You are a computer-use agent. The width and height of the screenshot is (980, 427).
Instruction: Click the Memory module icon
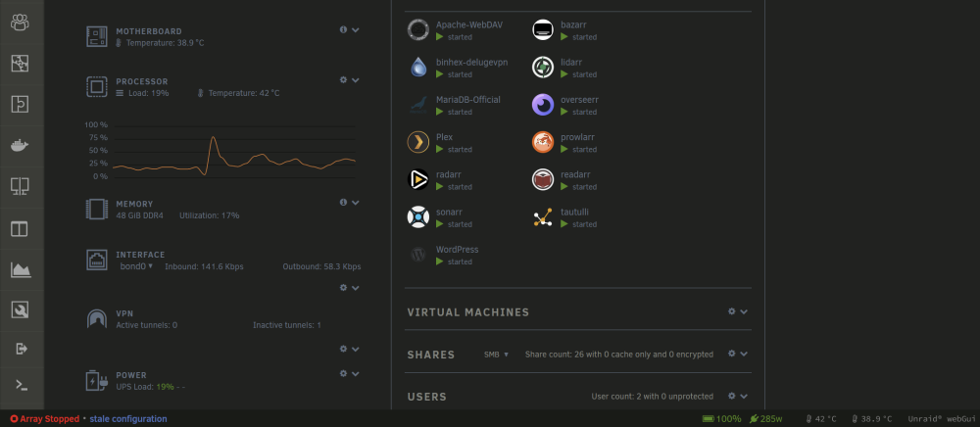(97, 210)
